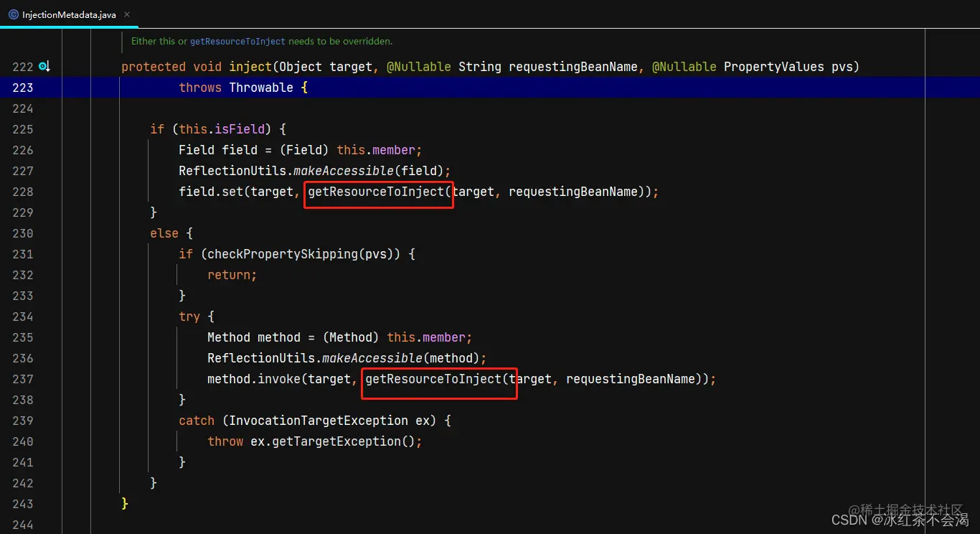
Task: Click 'ex.getTargetException()' on line 240
Action: coord(333,441)
